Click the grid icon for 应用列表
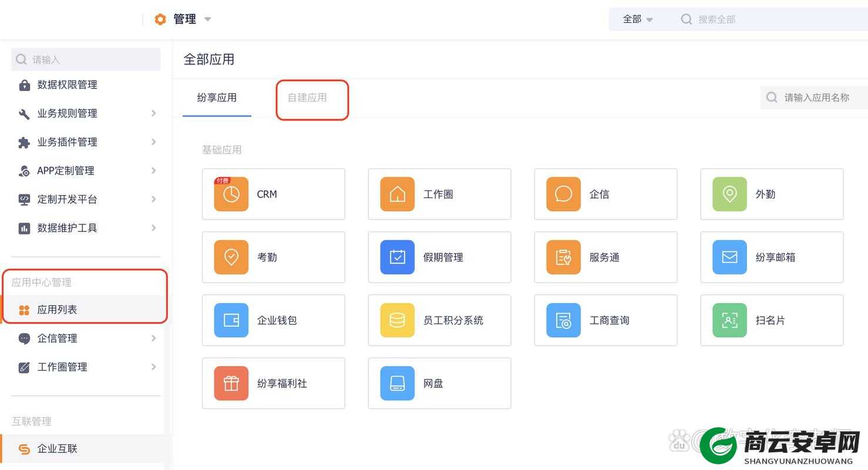Screen dimensions: 868x470 (x=24, y=310)
